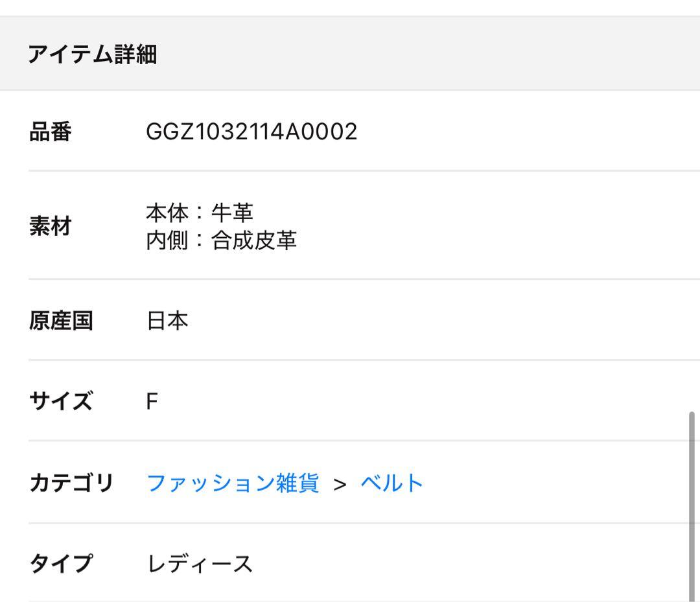Click the > separator between category links
Screen dimensions: 700x602
(x=340, y=484)
